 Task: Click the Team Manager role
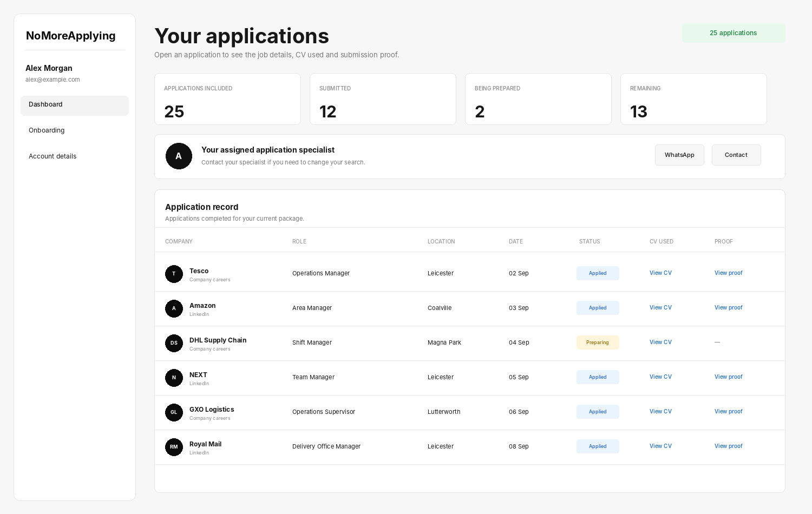[x=313, y=377]
